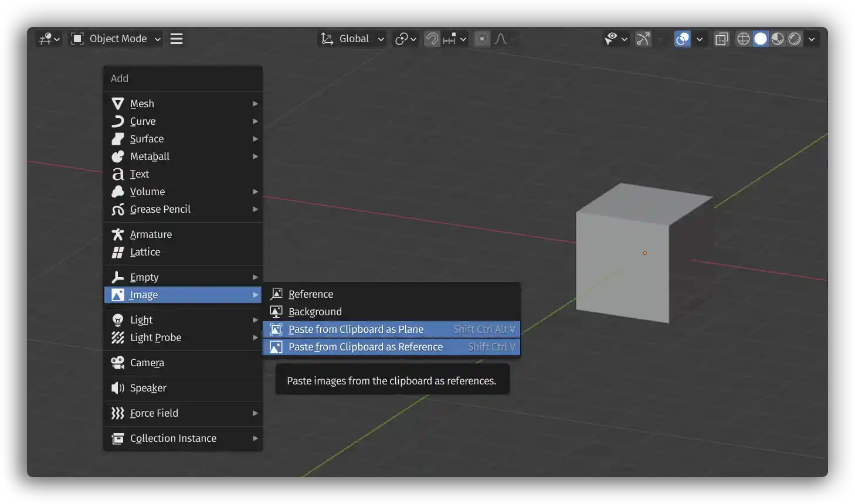Click the object select mode icon

click(x=76, y=39)
